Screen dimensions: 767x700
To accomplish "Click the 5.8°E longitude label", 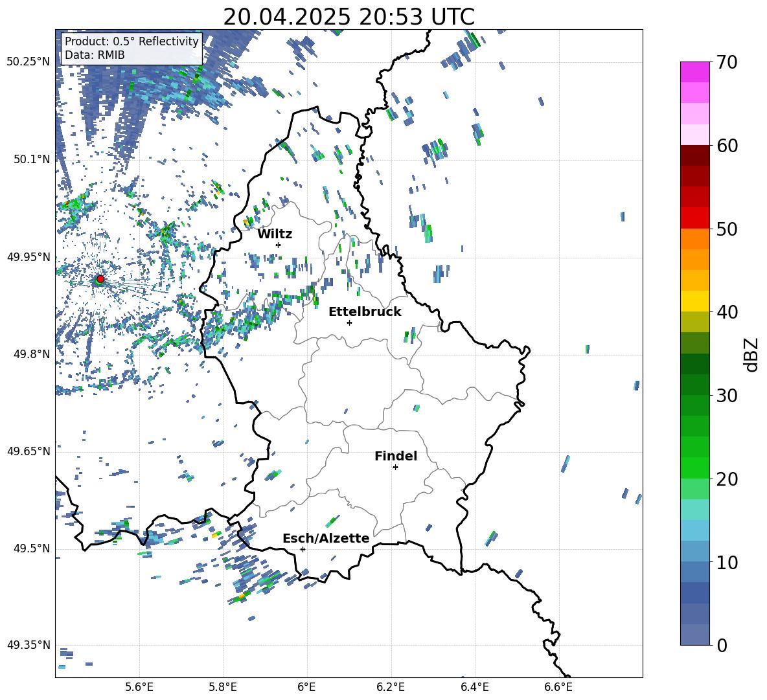I will (x=223, y=687).
